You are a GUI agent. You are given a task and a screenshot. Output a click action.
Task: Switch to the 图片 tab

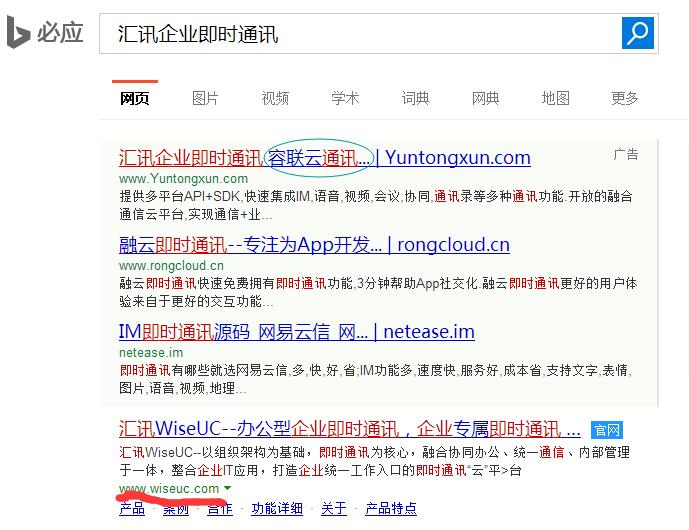tap(205, 98)
